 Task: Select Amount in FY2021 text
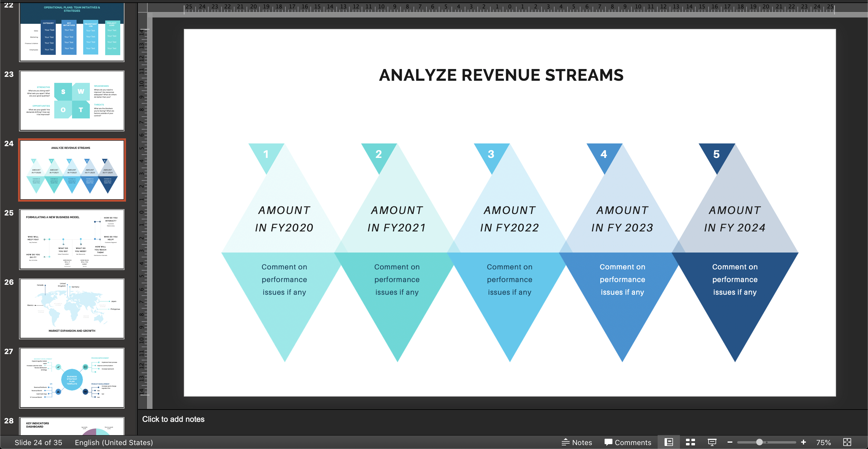pos(397,219)
